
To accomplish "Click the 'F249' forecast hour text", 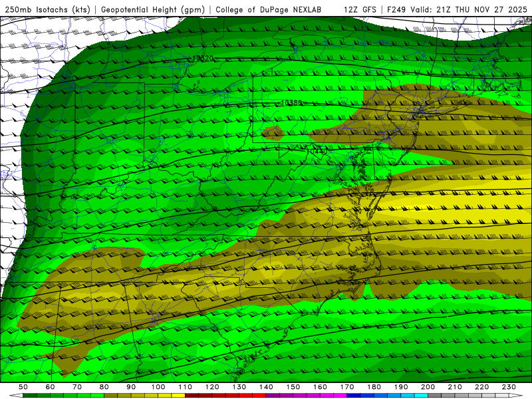I will [396, 9].
